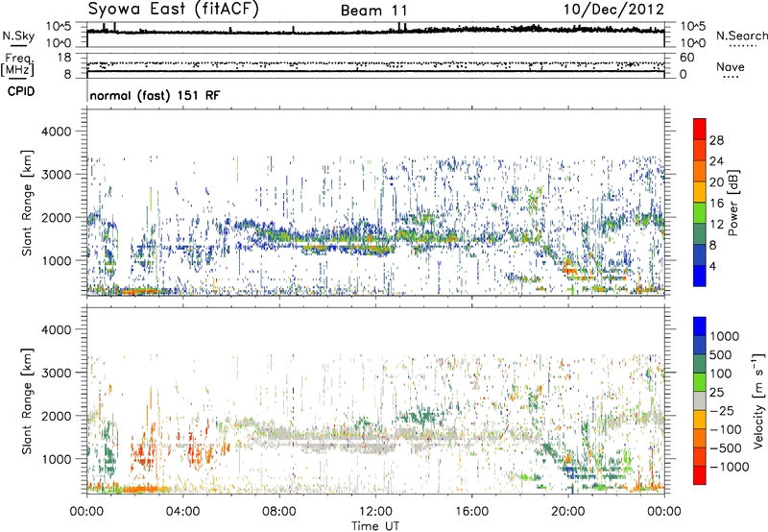Click the "4000" range tick in the power panel
768x532 pixels.
pyautogui.click(x=56, y=132)
